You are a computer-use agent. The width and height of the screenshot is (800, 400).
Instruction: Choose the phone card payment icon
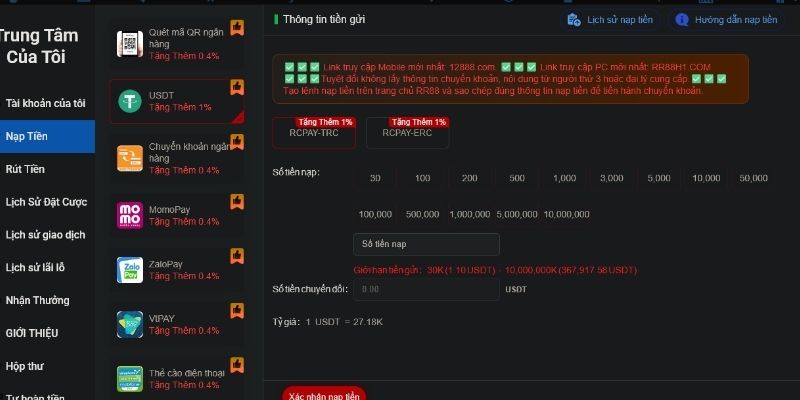pyautogui.click(x=129, y=378)
